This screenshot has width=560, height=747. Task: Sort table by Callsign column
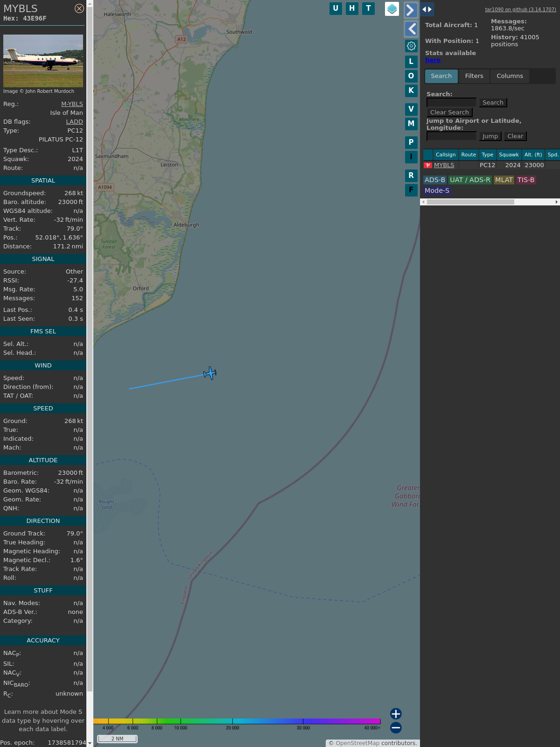446,155
